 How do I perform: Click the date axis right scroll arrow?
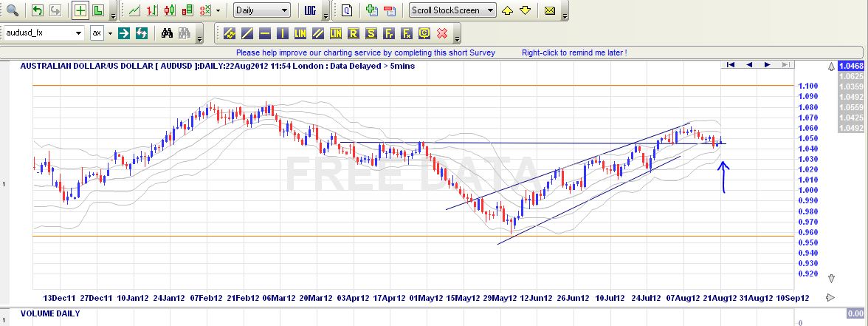[x=830, y=298]
